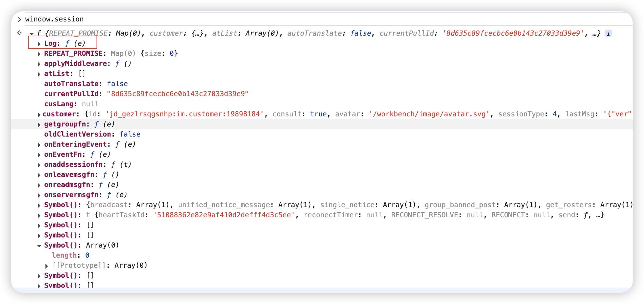644x304 pixels.
Task: Click the console input prompt chevron
Action: click(x=20, y=20)
